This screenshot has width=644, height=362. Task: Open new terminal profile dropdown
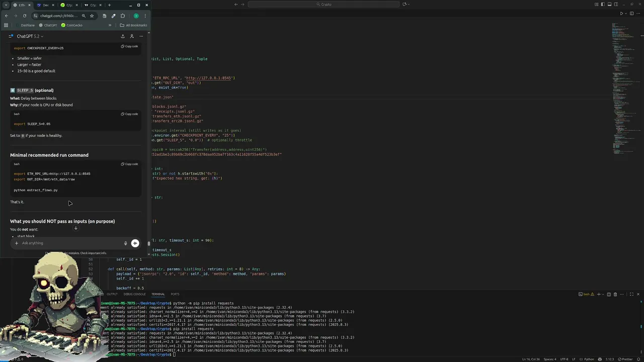coord(603,294)
